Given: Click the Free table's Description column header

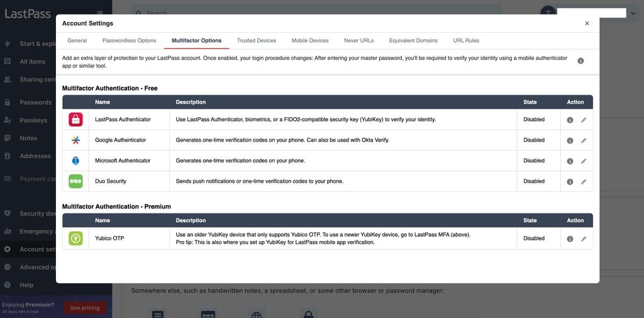Looking at the screenshot, I should pyautogui.click(x=191, y=102).
